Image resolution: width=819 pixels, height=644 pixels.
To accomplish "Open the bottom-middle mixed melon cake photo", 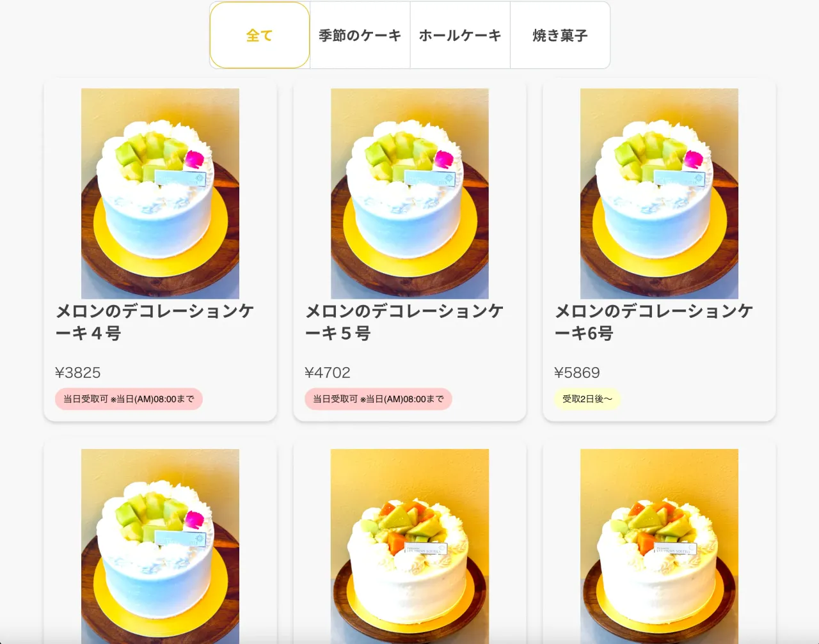I will click(409, 546).
